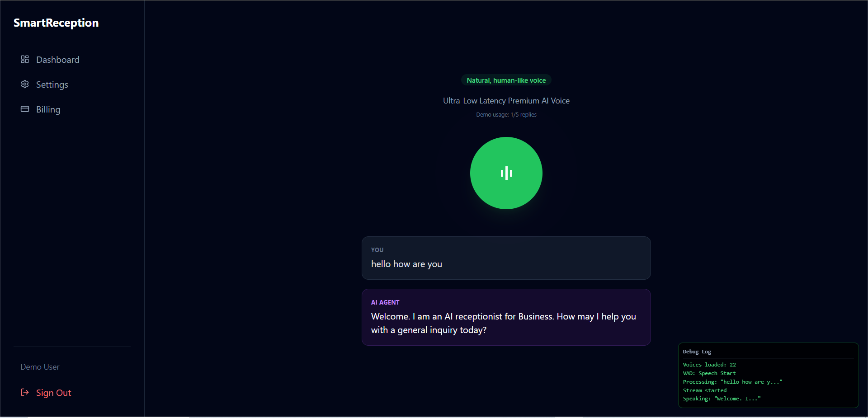Click the sign-out arrow icon
The height and width of the screenshot is (418, 868).
pyautogui.click(x=24, y=393)
